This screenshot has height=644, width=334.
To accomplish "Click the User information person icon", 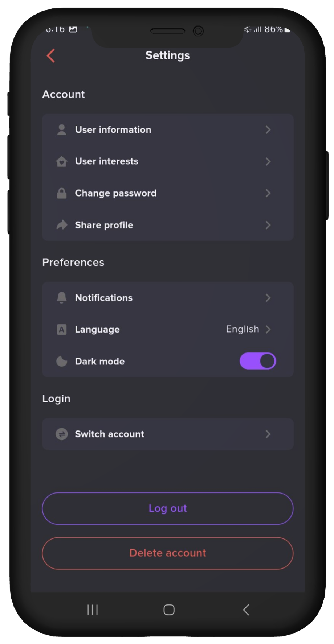I will pyautogui.click(x=62, y=129).
